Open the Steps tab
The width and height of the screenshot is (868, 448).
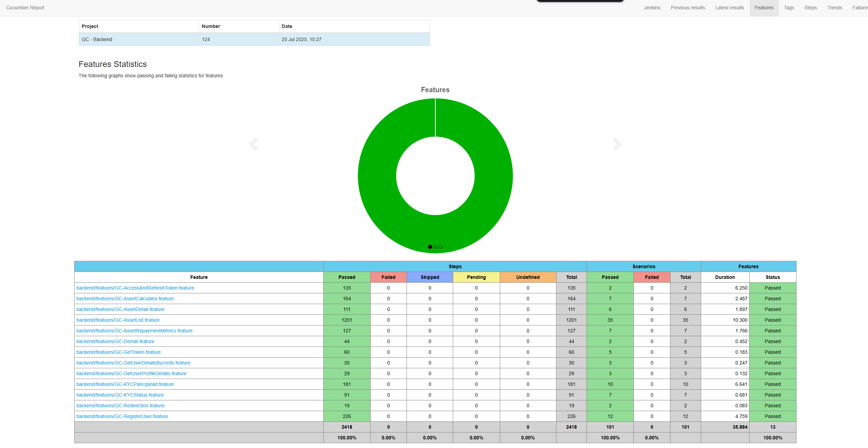click(x=810, y=8)
